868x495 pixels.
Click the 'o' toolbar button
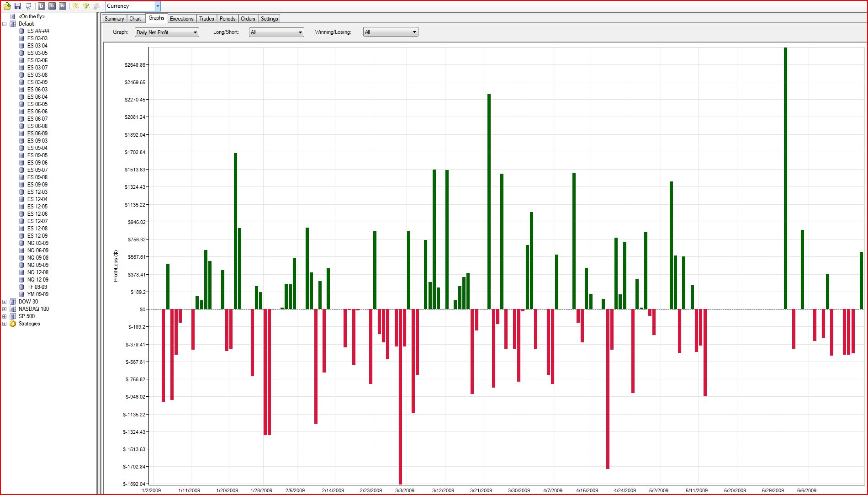tap(52, 6)
